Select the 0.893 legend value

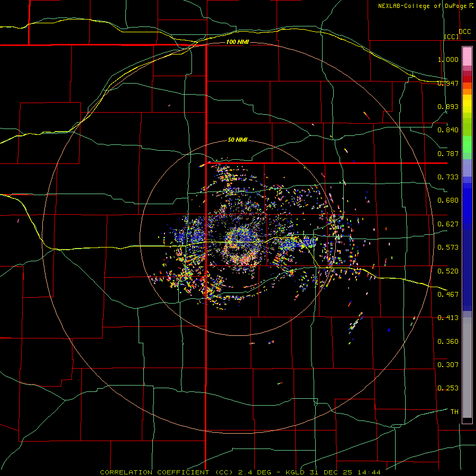[448, 106]
